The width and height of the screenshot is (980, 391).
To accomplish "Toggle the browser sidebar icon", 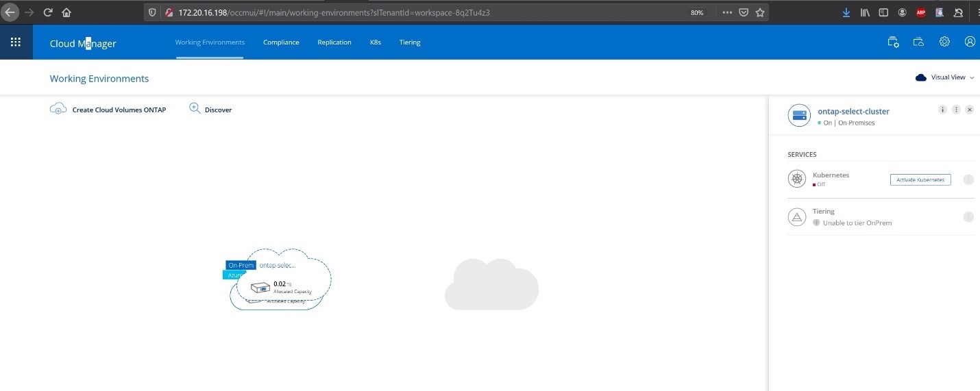I will point(884,12).
